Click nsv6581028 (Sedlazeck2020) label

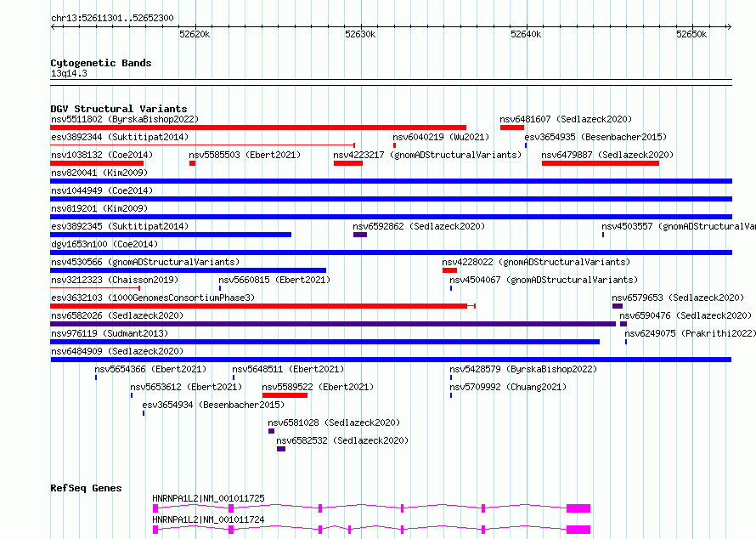(334, 423)
